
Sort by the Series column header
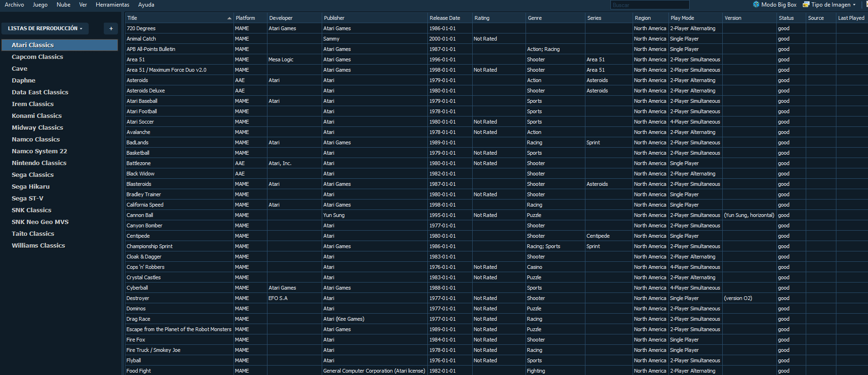pyautogui.click(x=609, y=18)
